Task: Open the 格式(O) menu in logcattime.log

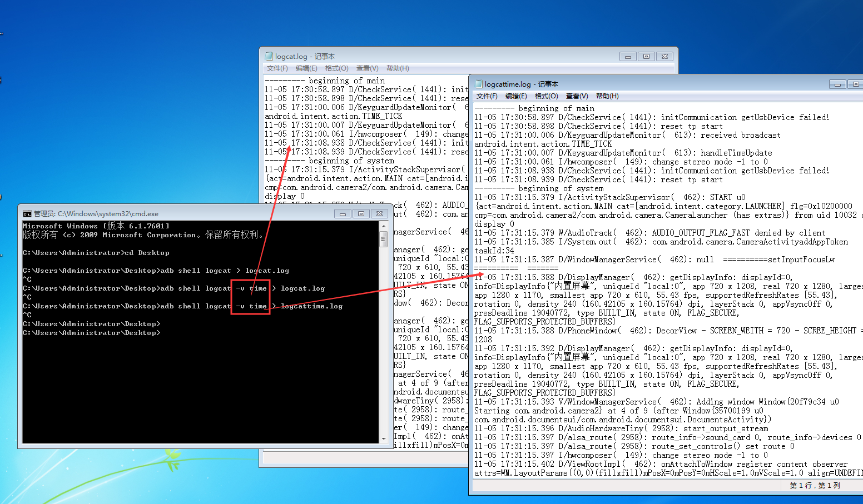Action: tap(546, 96)
